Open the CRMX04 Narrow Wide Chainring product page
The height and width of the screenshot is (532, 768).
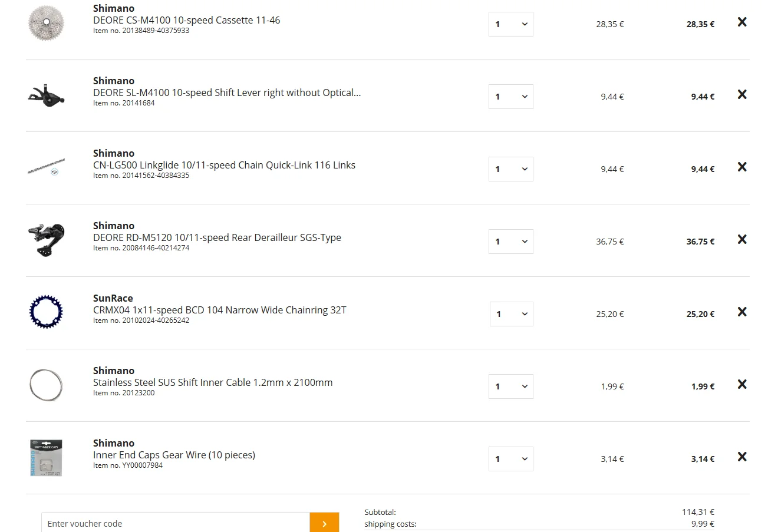[219, 310]
